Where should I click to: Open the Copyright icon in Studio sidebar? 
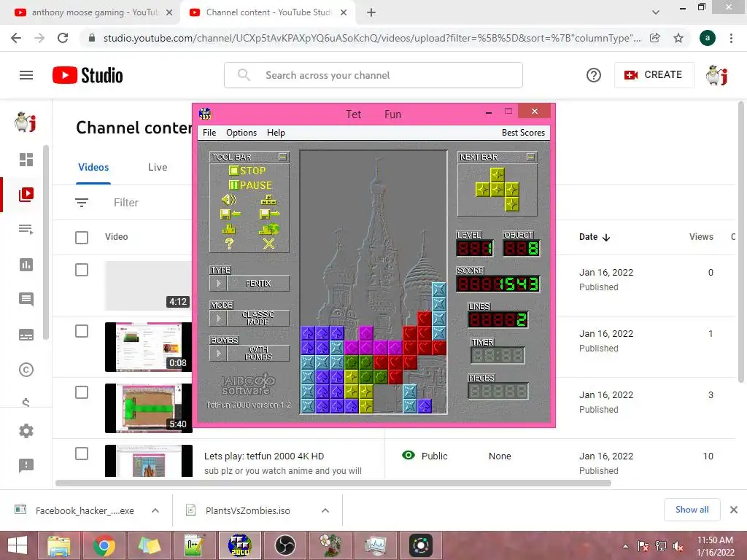point(26,370)
